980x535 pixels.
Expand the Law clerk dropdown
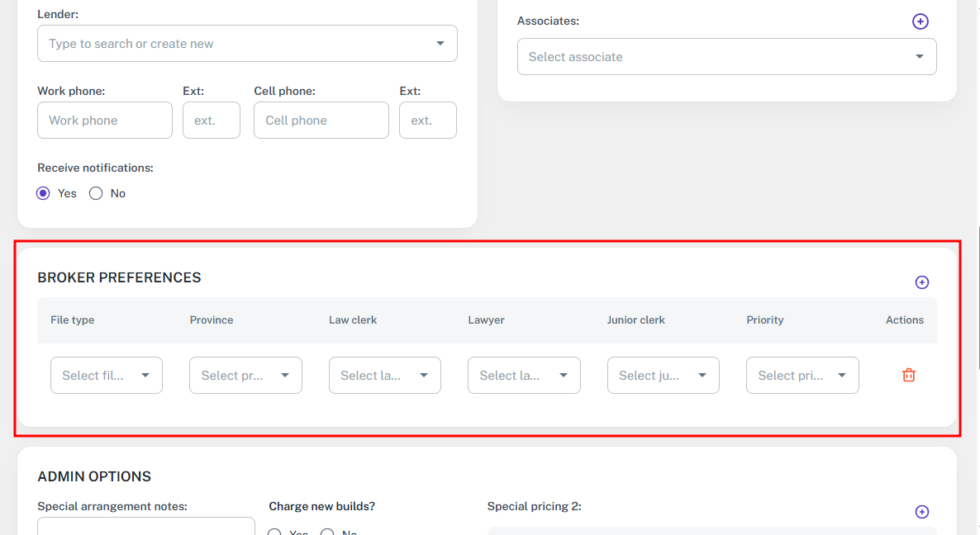click(x=384, y=375)
